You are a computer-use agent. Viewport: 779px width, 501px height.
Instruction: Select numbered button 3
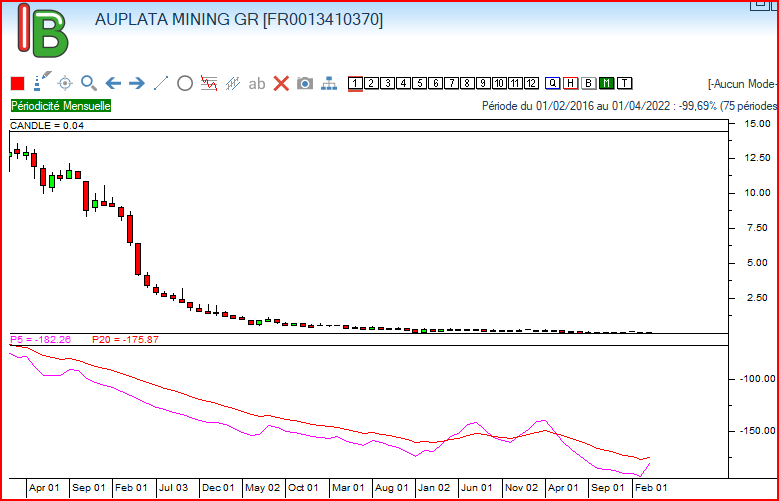tap(387, 84)
